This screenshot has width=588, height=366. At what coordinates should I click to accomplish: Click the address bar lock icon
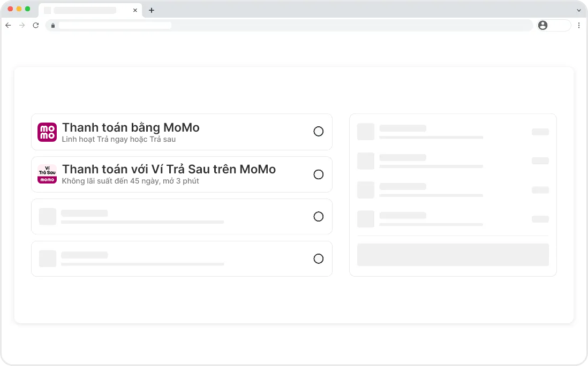[x=52, y=25]
